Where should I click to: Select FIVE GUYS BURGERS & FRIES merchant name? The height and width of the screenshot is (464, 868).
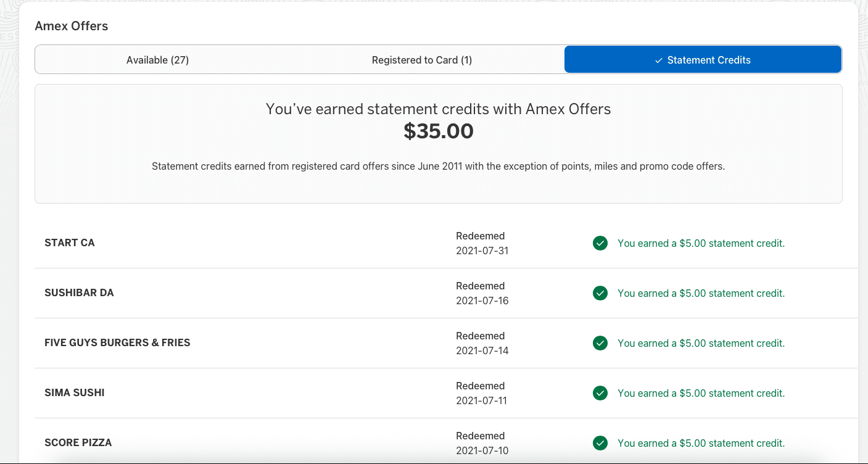click(x=117, y=342)
